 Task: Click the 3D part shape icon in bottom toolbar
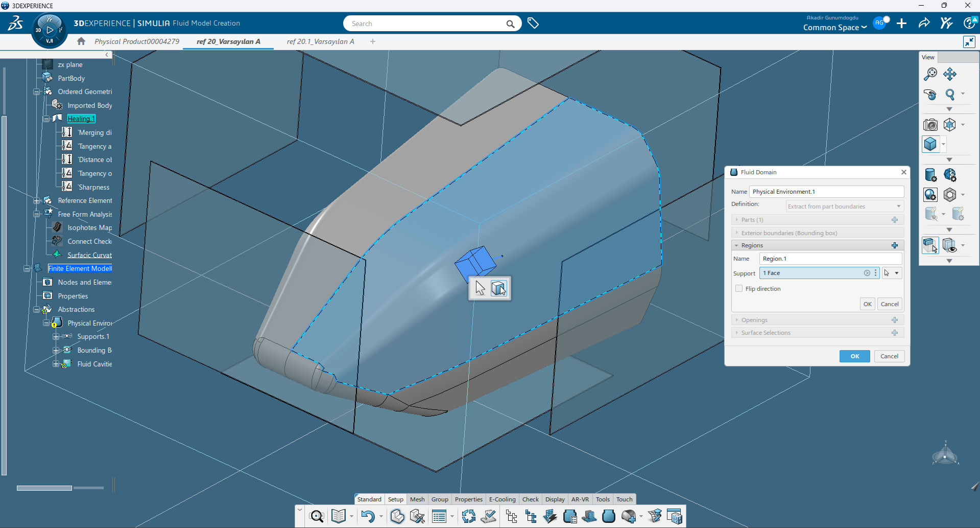tap(397, 517)
